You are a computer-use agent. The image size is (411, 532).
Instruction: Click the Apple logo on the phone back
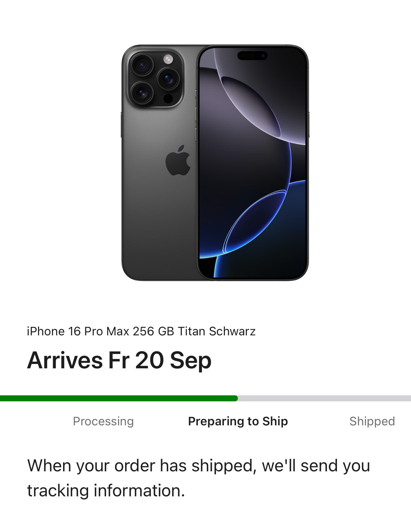(x=178, y=160)
